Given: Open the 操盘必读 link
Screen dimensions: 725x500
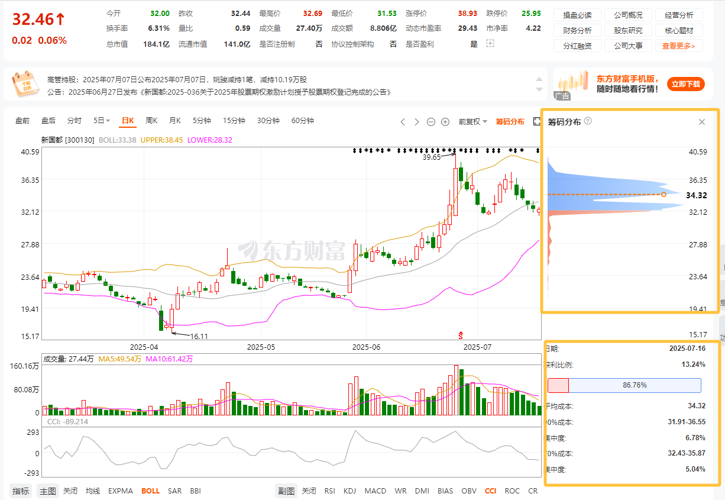Looking at the screenshot, I should 578,15.
